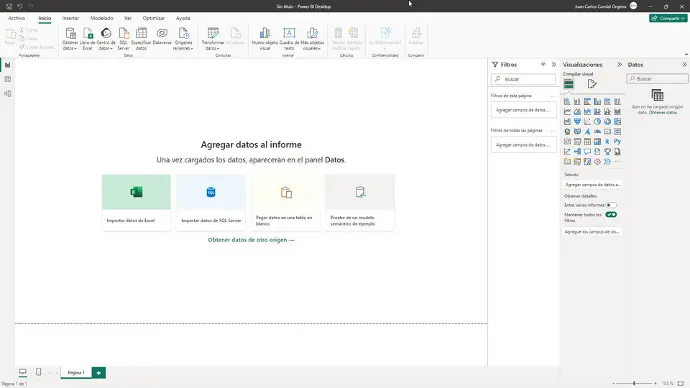Screen dimensions: 690x388
Task: Open the Table view in left sidebar
Action: pyautogui.click(x=7, y=79)
